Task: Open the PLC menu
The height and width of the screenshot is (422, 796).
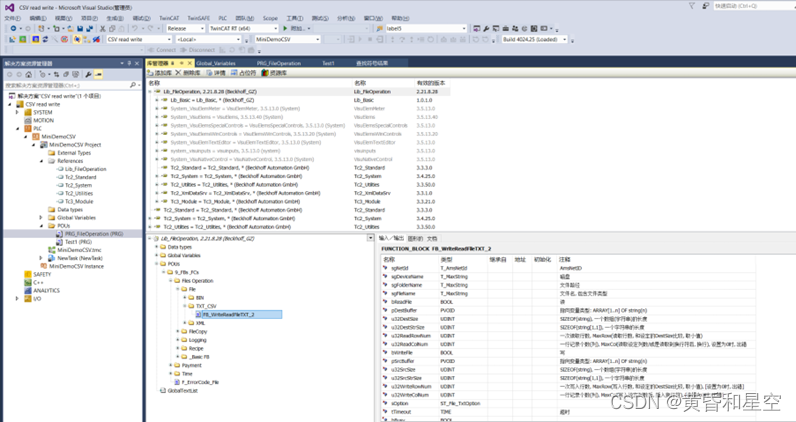Action: (x=223, y=18)
